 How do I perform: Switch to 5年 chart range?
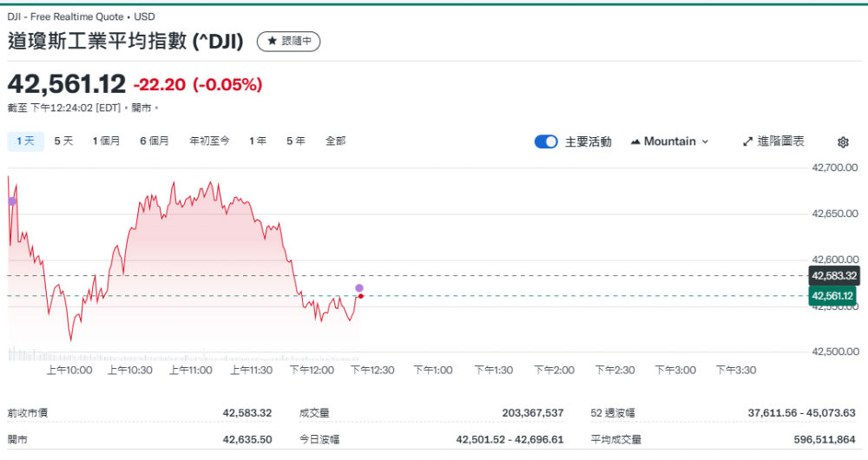coord(296,141)
